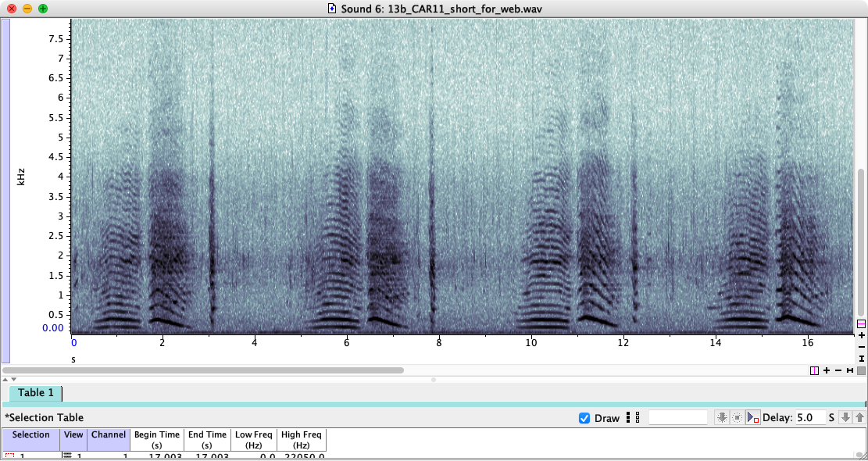The image size is (868, 461).
Task: Zoom out on the frequency axis
Action: pyautogui.click(x=861, y=347)
